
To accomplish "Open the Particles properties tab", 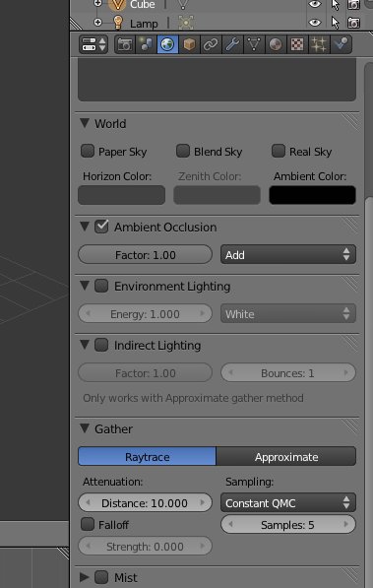I will (x=319, y=44).
